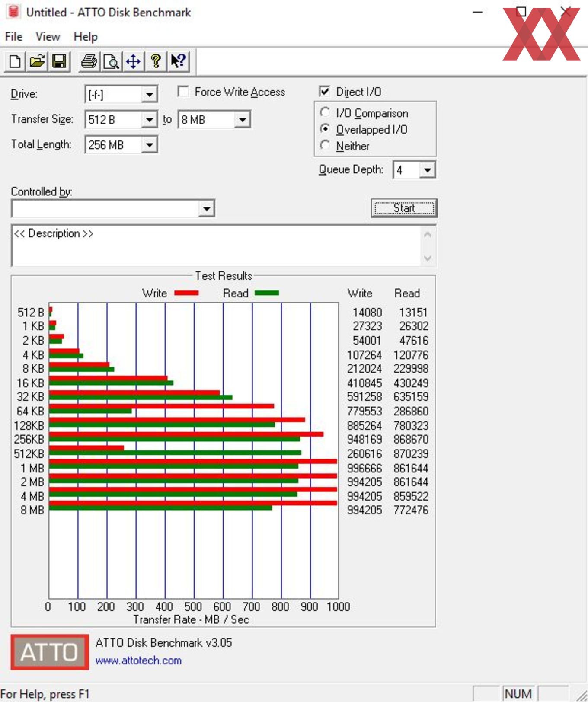
Task: Open a saved benchmark file icon
Action: [x=37, y=61]
